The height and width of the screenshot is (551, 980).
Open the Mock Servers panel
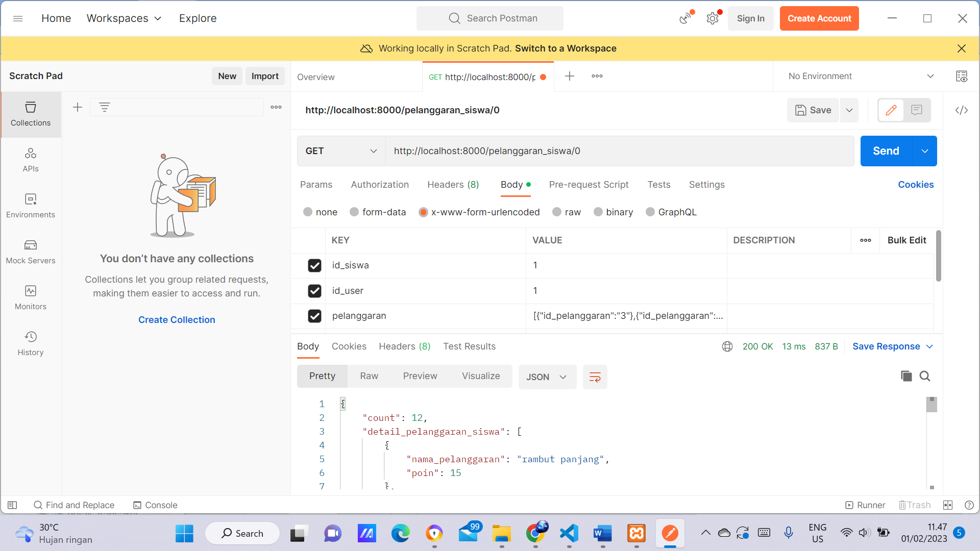click(30, 252)
